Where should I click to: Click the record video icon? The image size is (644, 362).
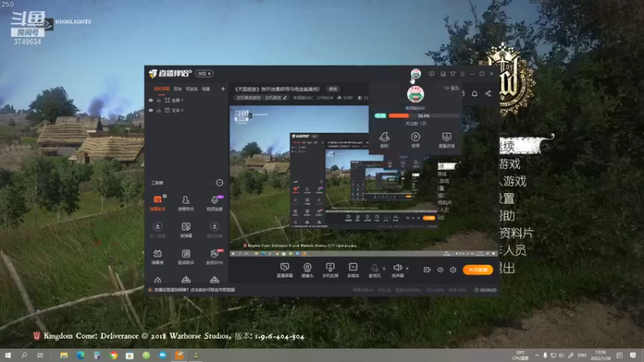[x=427, y=269]
